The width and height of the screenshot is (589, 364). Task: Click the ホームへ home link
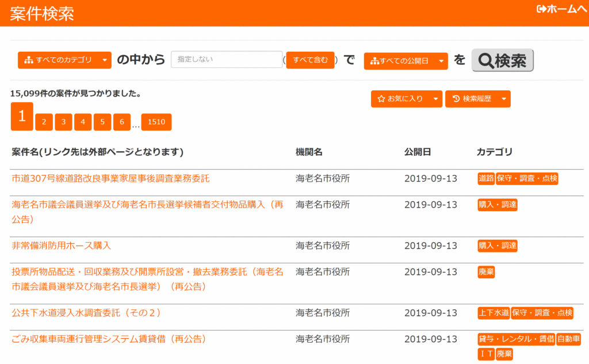561,9
